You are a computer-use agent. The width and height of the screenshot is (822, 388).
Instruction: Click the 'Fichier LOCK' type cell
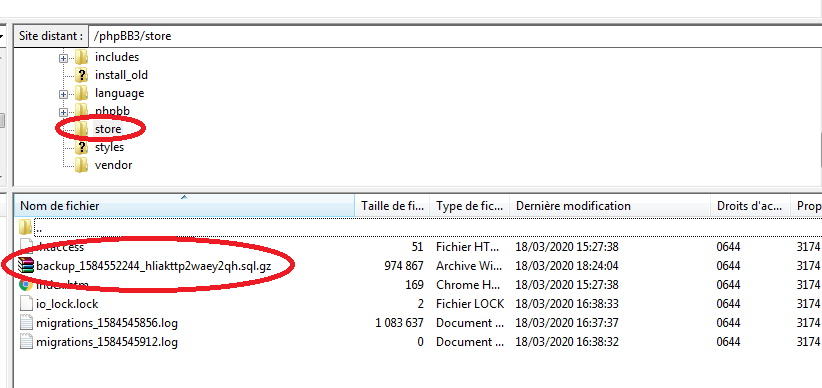pos(470,304)
